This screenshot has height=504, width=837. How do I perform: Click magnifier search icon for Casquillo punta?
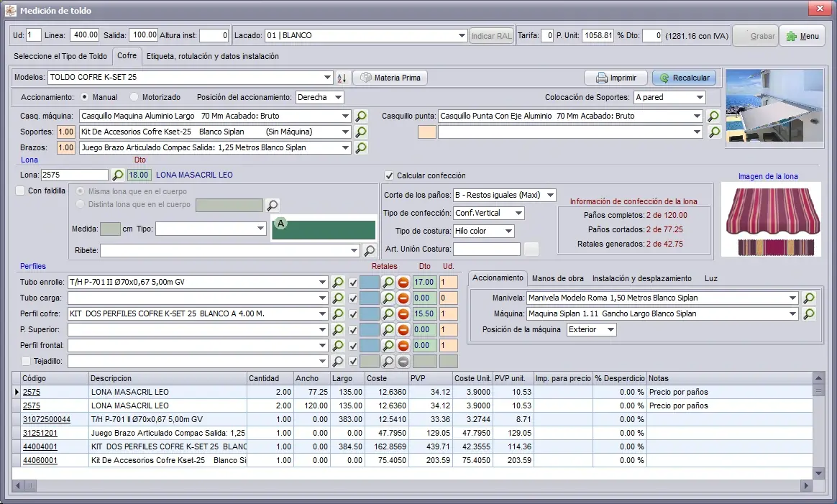pyautogui.click(x=713, y=116)
